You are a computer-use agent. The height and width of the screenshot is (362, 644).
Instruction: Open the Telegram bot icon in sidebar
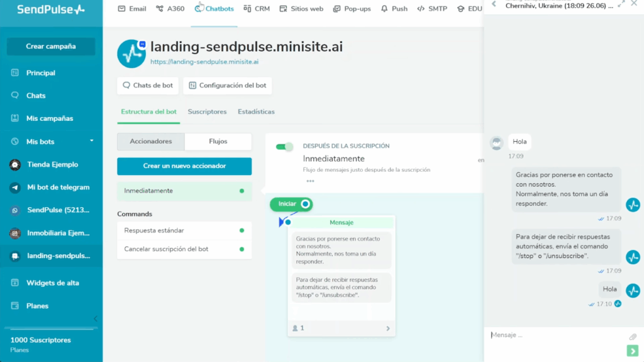pos(15,188)
